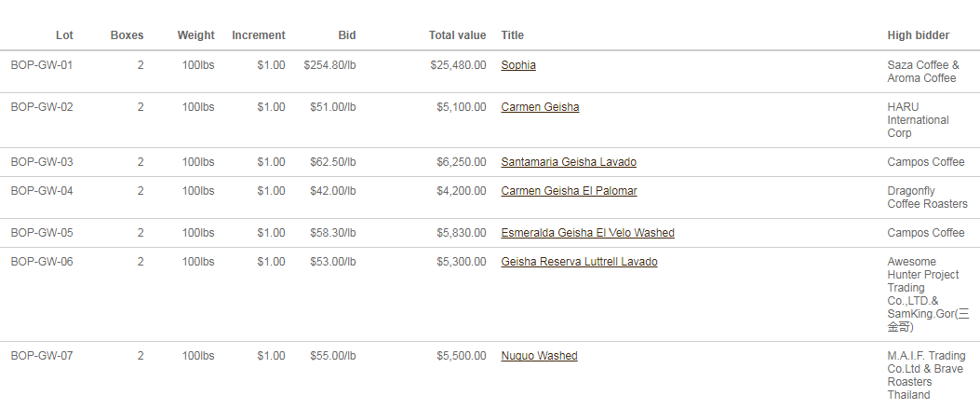The height and width of the screenshot is (409, 980).
Task: Select the Campos Coffee bidder for BOP-GW-03
Action: (x=926, y=162)
